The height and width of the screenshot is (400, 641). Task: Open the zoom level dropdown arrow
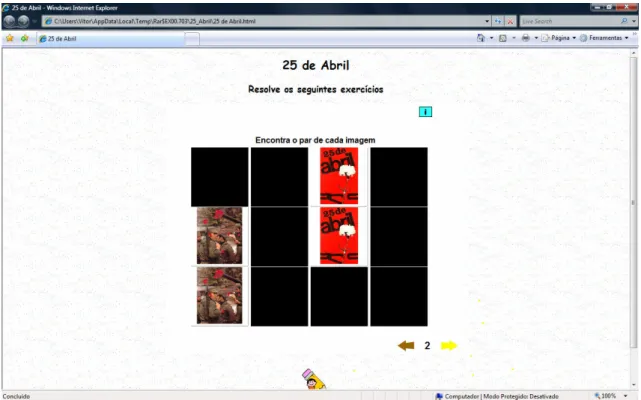[625, 396]
